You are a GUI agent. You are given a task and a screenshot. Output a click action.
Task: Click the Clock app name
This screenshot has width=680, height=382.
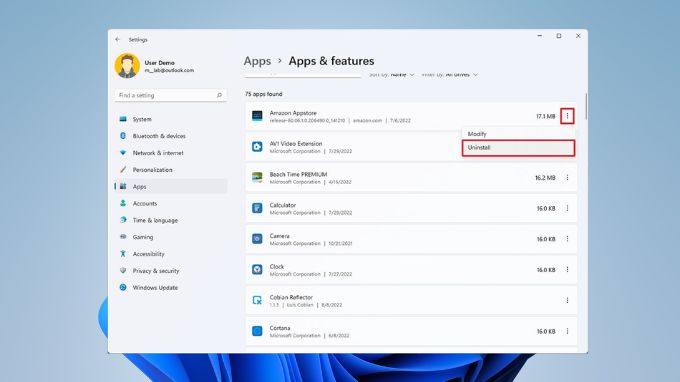pyautogui.click(x=277, y=267)
